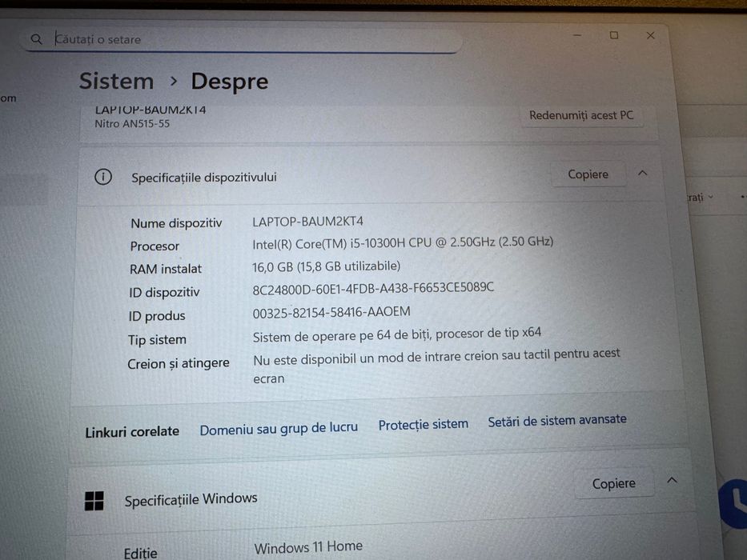This screenshot has height=560, width=747.
Task: Maximize the Settings window
Action: click(614, 35)
